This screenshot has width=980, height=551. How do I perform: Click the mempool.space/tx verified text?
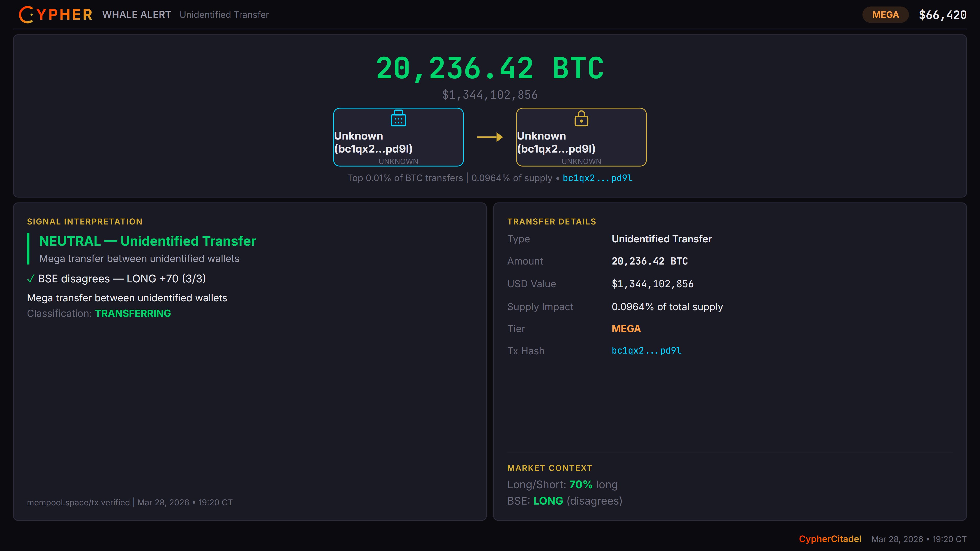[x=78, y=502]
